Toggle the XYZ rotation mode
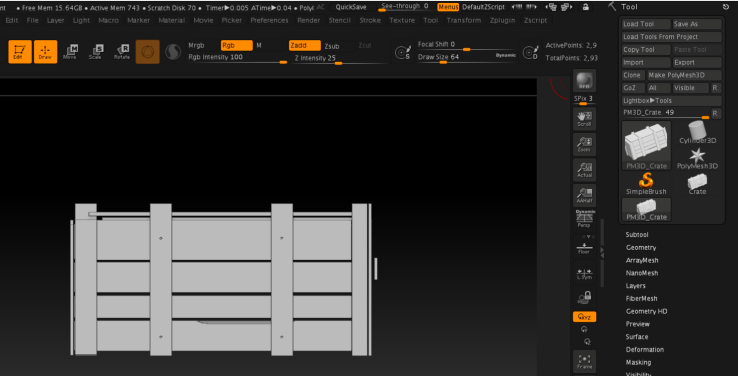 (x=584, y=317)
